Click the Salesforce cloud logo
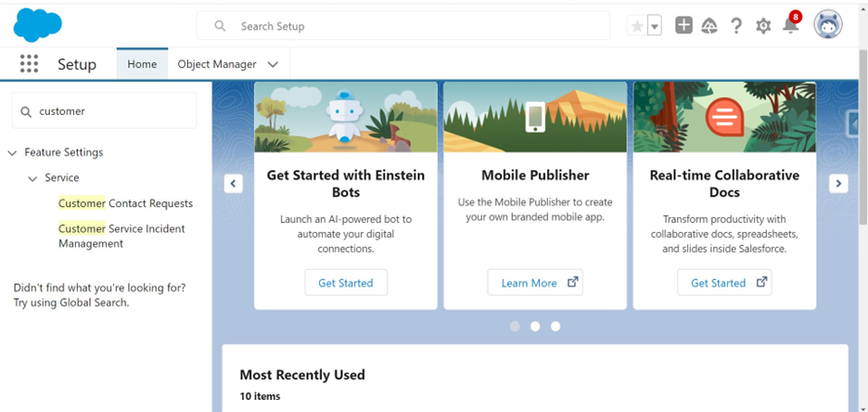 pos(38,25)
